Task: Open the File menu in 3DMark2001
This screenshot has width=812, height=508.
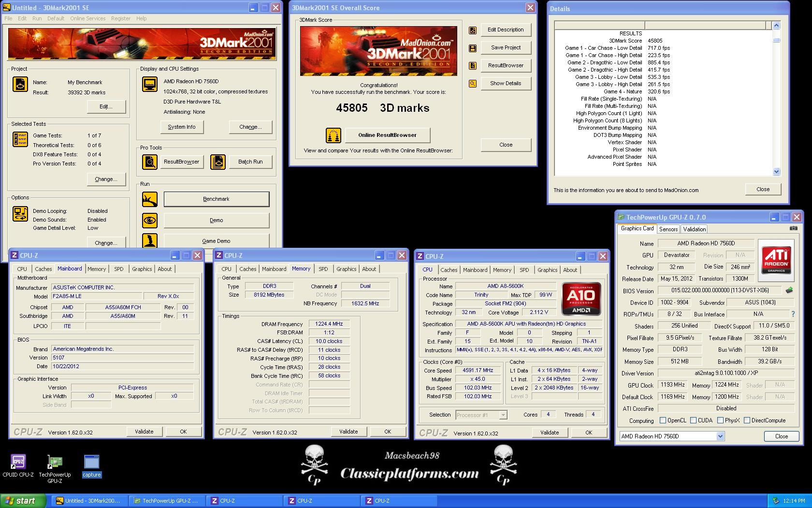Action: 8,18
